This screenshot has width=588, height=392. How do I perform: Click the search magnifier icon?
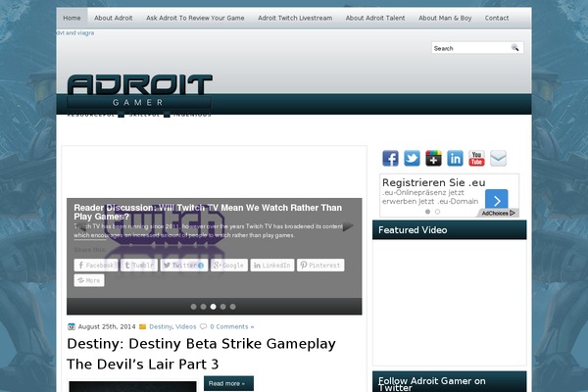coord(514,48)
